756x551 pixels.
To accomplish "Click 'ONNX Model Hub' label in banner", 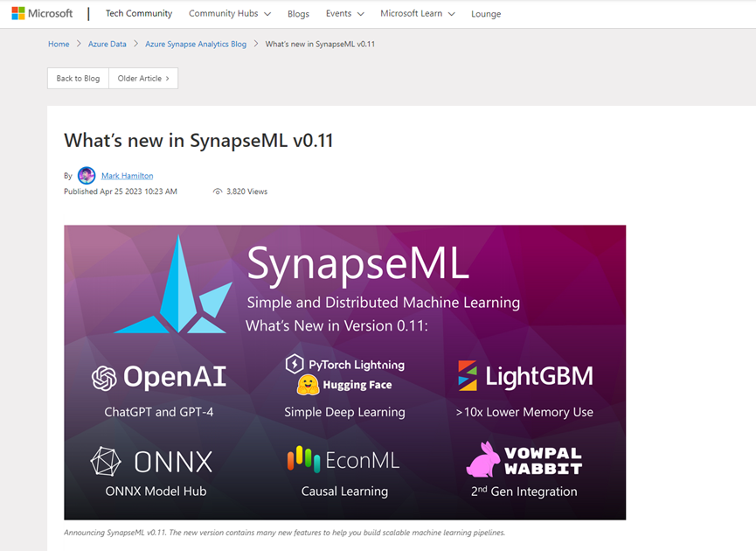I will 156,492.
